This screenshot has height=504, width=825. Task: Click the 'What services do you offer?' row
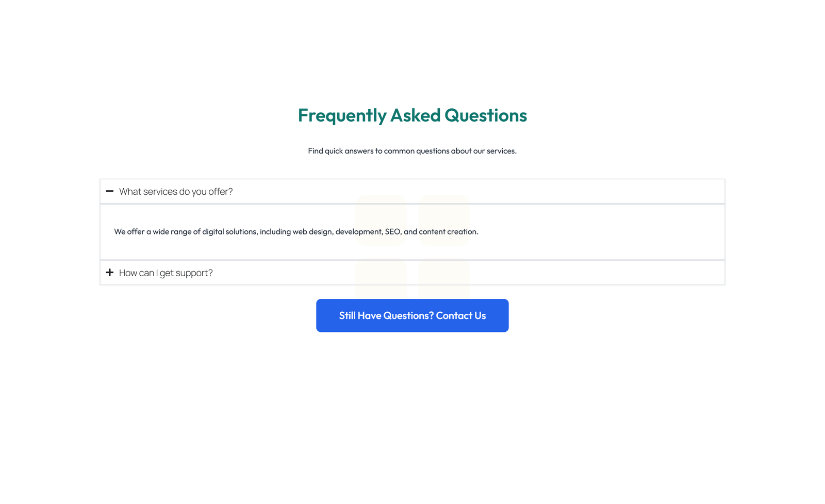[176, 191]
